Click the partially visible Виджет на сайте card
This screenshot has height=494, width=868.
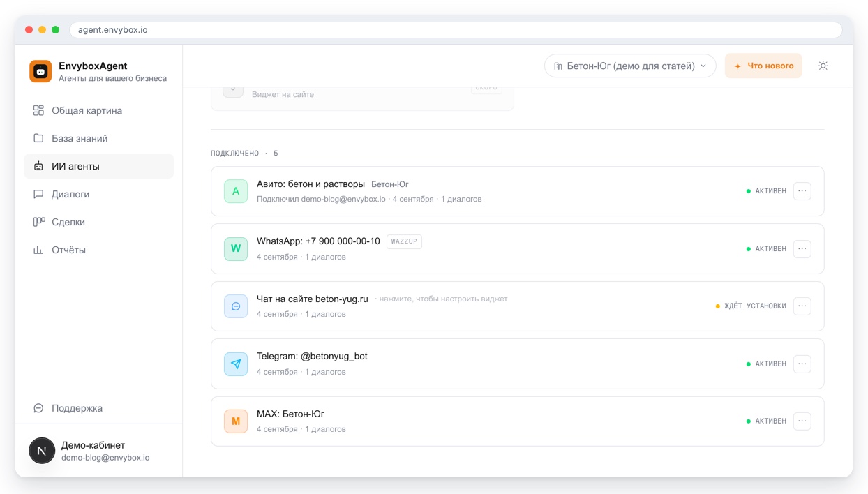pyautogui.click(x=362, y=98)
